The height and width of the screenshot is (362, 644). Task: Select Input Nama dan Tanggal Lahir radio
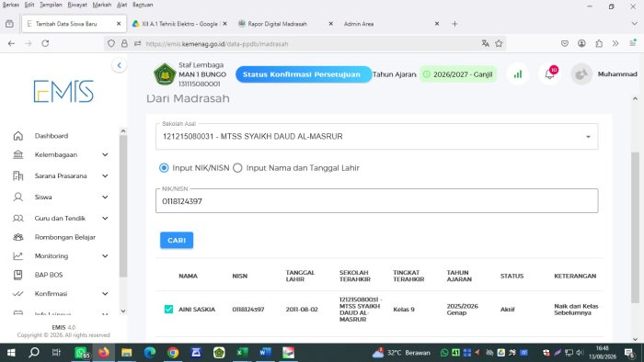click(237, 167)
